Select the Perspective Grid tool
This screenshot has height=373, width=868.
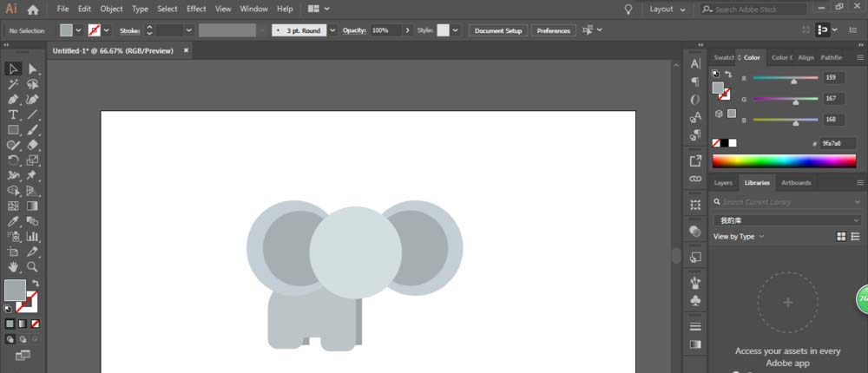click(x=33, y=191)
